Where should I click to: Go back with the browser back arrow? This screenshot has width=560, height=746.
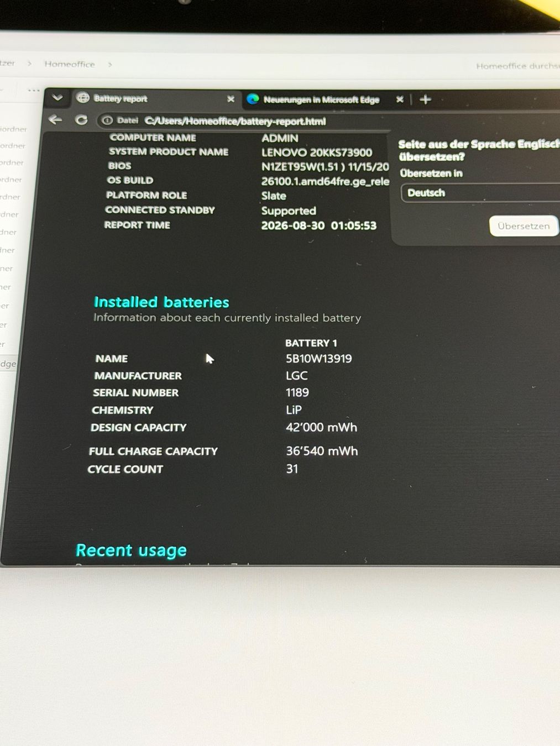click(55, 119)
